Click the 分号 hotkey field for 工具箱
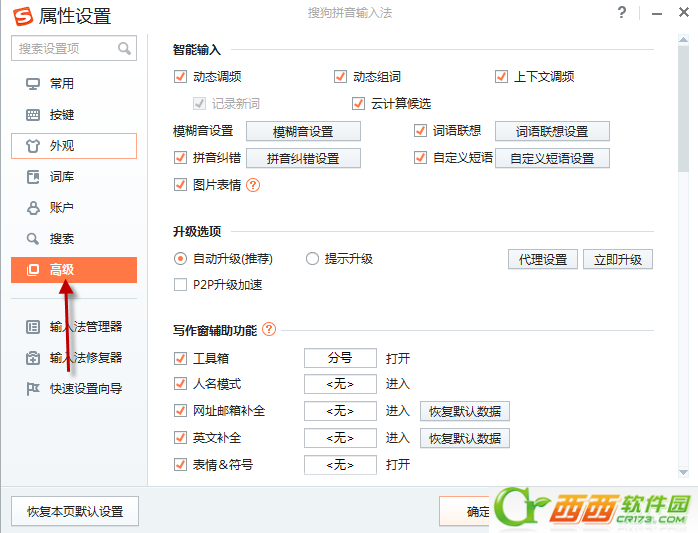 coord(341,358)
